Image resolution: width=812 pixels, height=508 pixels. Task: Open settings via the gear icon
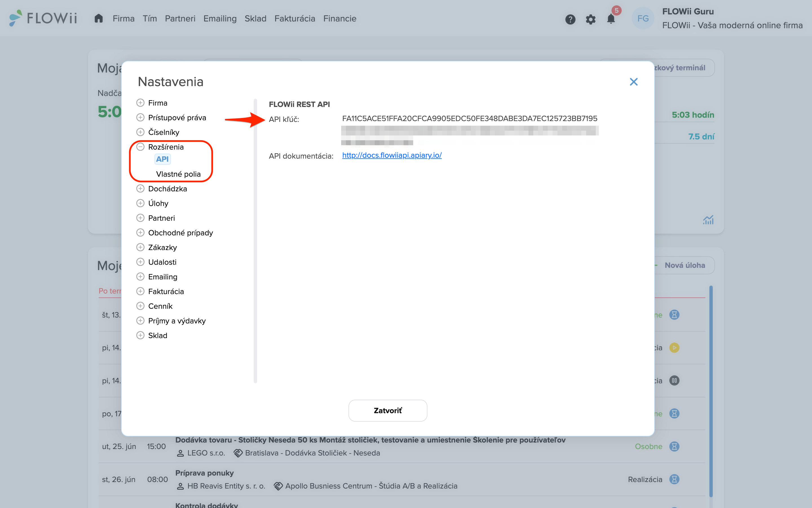pyautogui.click(x=591, y=19)
